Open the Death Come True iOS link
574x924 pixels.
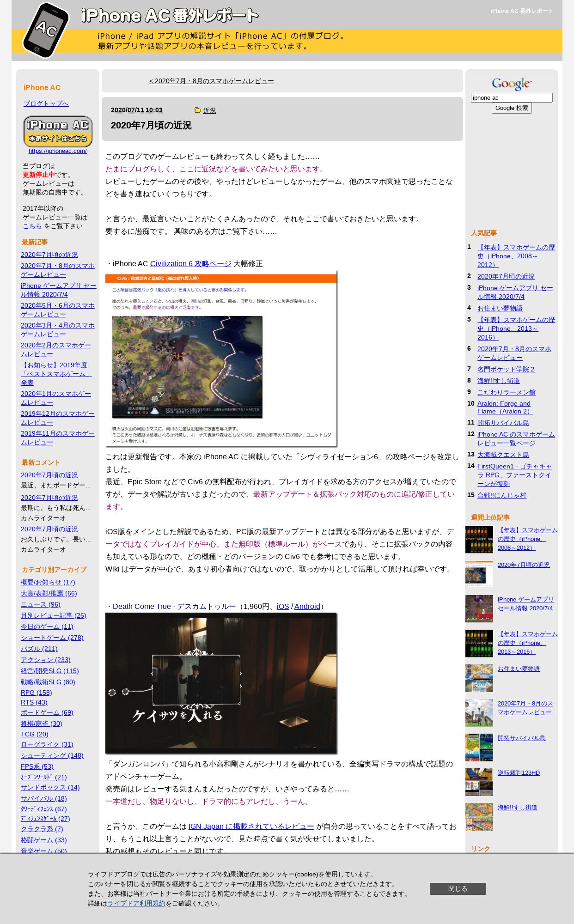tap(283, 606)
